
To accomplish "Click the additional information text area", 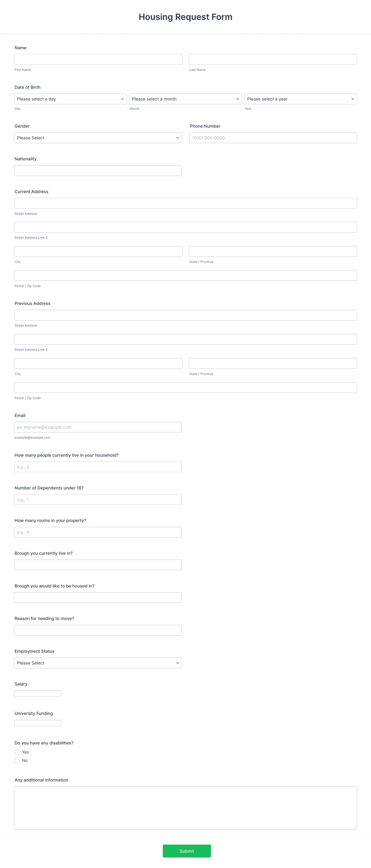I will [185, 807].
